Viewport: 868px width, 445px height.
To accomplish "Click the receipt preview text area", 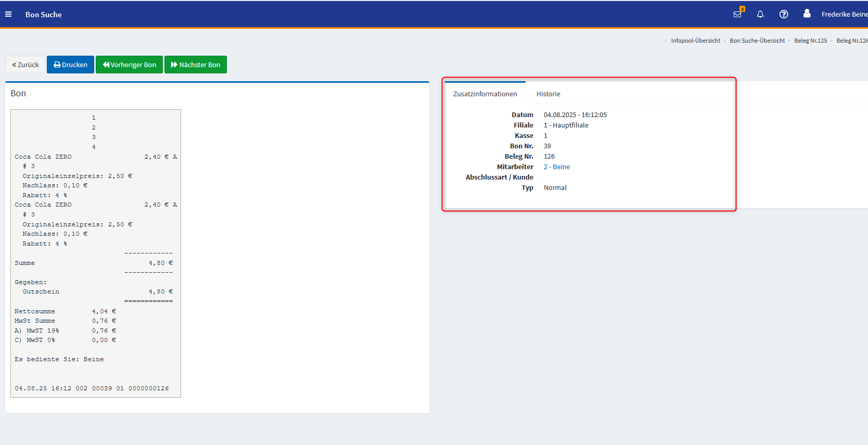I will point(96,253).
